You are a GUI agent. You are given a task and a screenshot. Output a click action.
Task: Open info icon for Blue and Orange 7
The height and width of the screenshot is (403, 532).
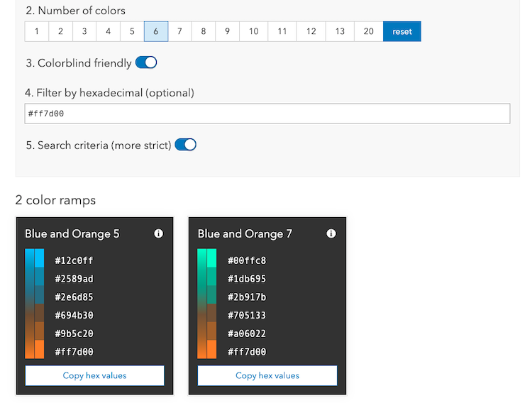331,233
